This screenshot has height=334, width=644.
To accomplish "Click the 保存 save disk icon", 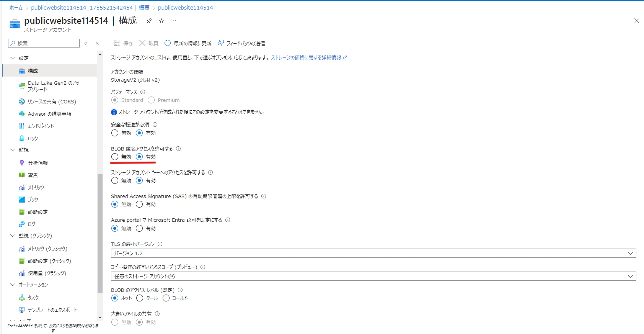I will point(117,43).
